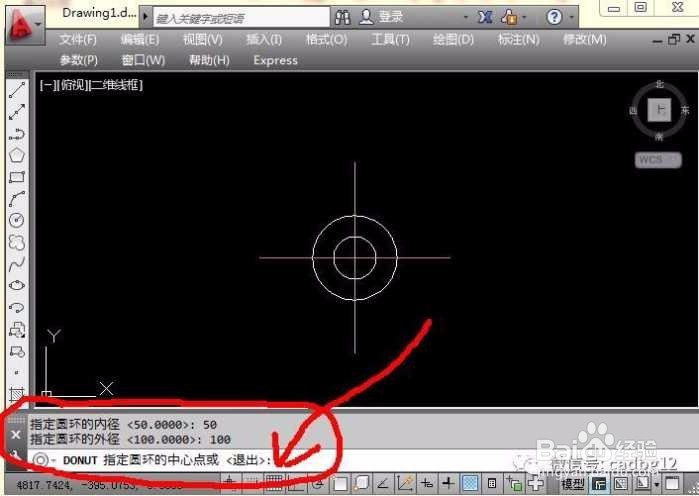Click the Stay Connected icon
Image resolution: width=699 pixels, height=496 pixels.
tap(510, 17)
